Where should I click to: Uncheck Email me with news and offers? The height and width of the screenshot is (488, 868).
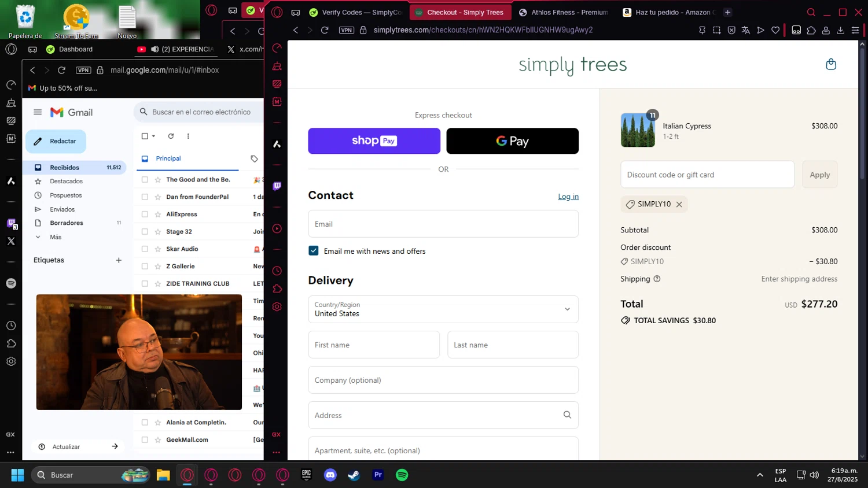(314, 250)
